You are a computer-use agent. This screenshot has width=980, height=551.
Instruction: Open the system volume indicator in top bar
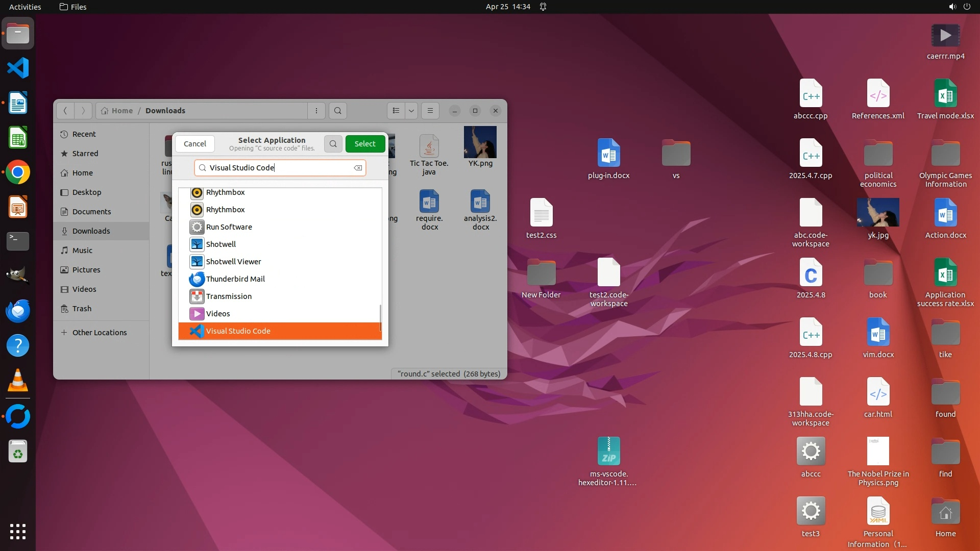pyautogui.click(x=952, y=7)
